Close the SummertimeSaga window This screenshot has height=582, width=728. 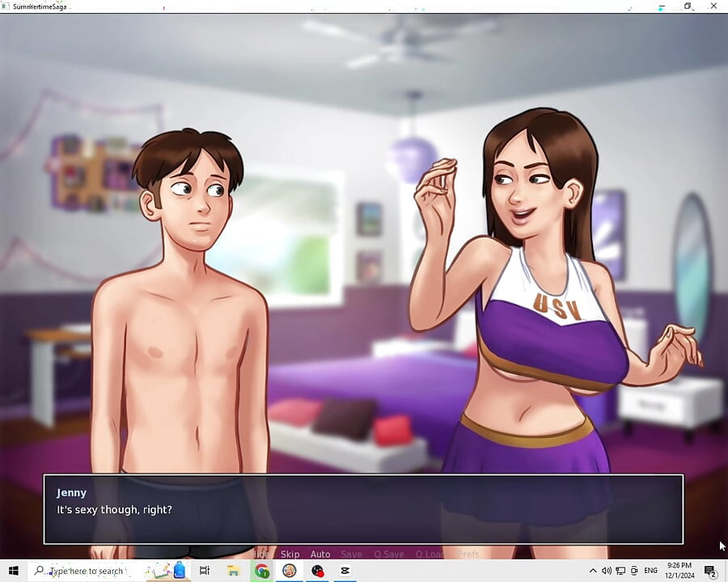[x=713, y=6]
